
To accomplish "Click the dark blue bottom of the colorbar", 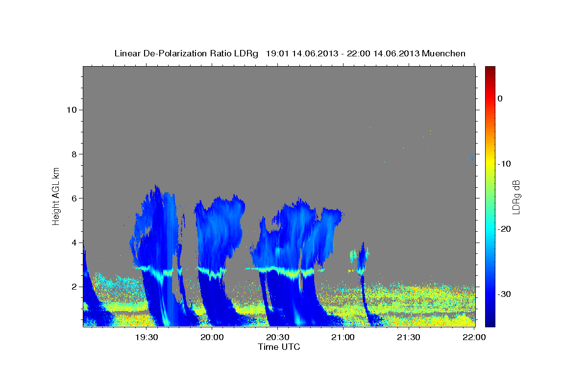I will coord(490,321).
